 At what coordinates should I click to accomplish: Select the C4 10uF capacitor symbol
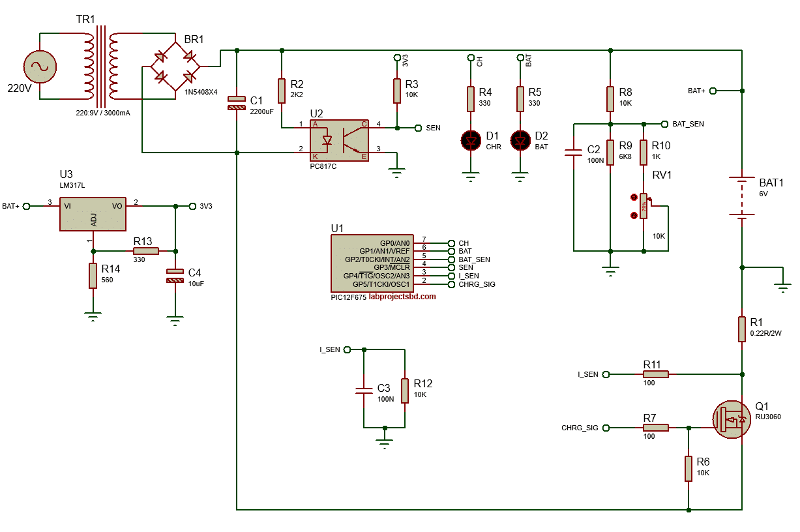coord(175,275)
